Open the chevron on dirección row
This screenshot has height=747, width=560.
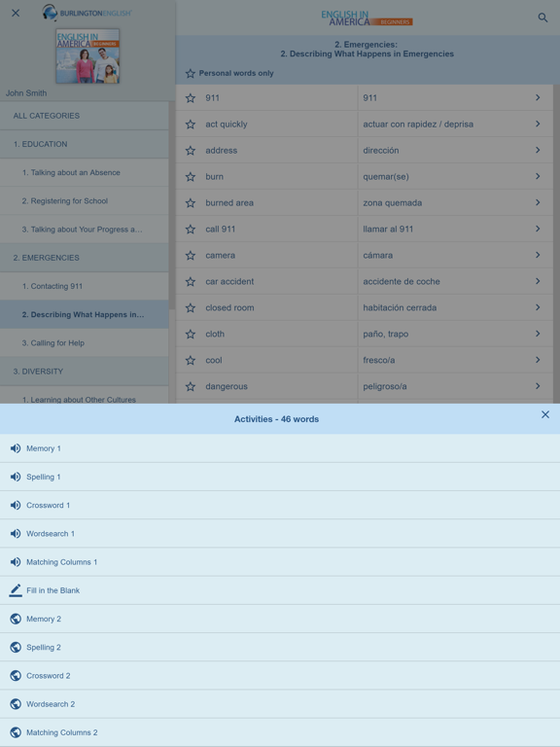point(538,150)
